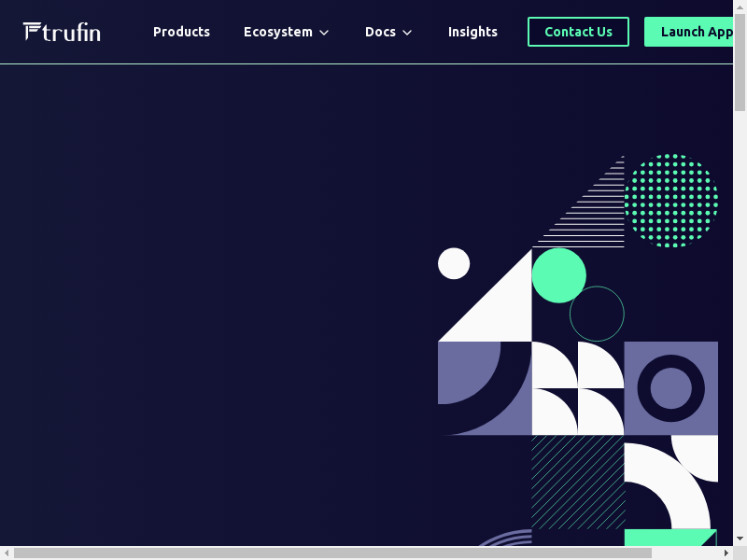The image size is (747, 560).
Task: Click the green dotted circle graphic
Action: click(670, 201)
